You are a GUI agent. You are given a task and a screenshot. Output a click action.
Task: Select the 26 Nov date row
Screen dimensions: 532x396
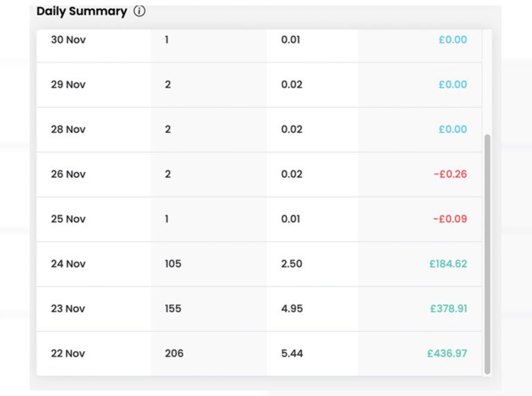(x=68, y=174)
